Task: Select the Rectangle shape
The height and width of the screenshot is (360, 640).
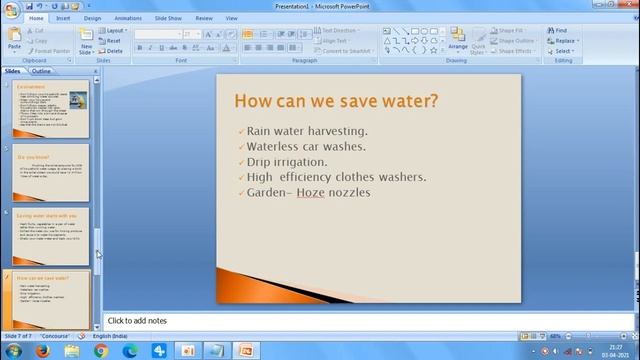Action: [415, 31]
